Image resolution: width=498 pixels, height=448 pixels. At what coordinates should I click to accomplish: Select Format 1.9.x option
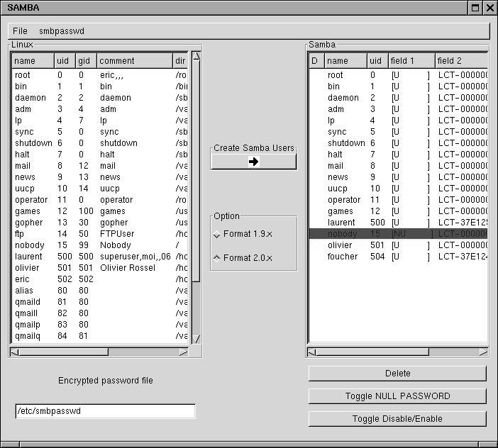coord(218,235)
